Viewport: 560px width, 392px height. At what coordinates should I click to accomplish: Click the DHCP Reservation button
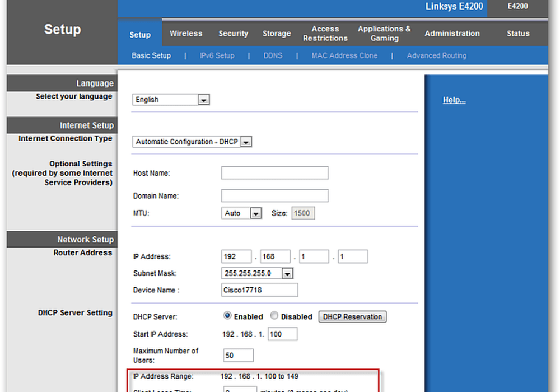tap(352, 316)
